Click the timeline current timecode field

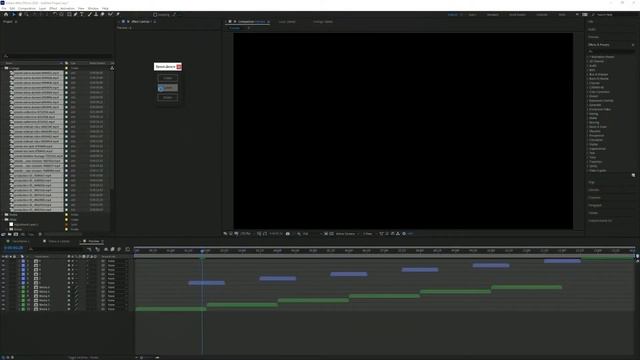(13, 247)
